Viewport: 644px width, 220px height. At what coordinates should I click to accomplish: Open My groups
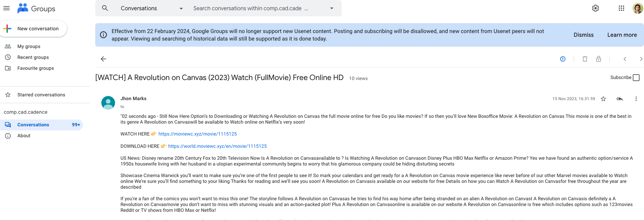pos(29,46)
